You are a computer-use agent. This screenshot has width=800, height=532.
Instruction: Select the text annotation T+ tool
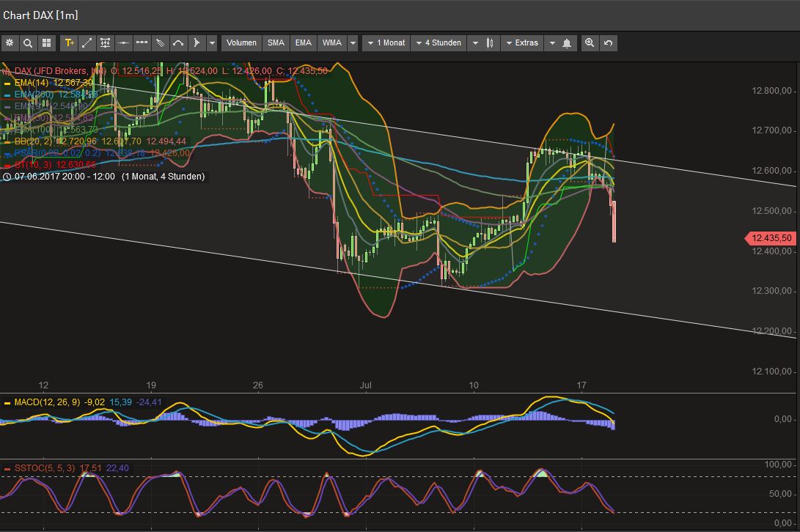[x=69, y=43]
